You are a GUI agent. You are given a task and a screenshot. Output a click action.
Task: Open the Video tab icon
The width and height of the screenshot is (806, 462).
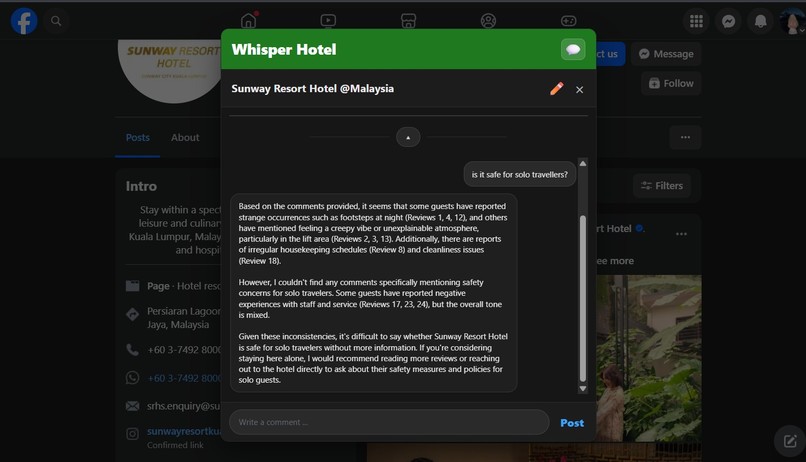(328, 21)
